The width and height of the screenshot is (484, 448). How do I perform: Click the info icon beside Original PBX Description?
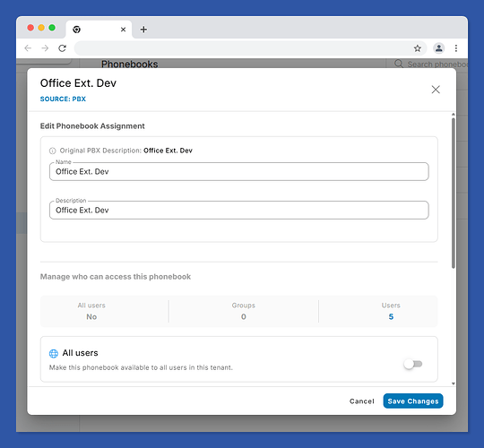[x=53, y=151]
